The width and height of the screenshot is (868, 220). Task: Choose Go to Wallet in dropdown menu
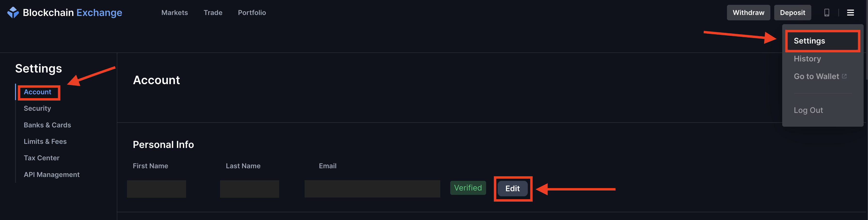tap(816, 76)
